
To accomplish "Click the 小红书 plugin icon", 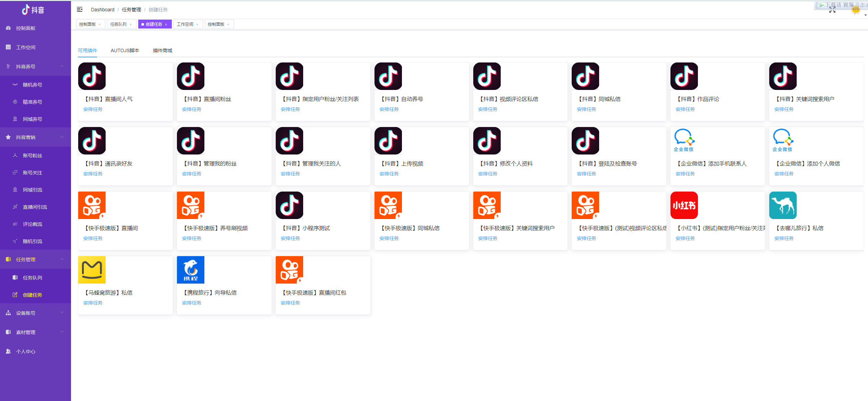I will (684, 205).
